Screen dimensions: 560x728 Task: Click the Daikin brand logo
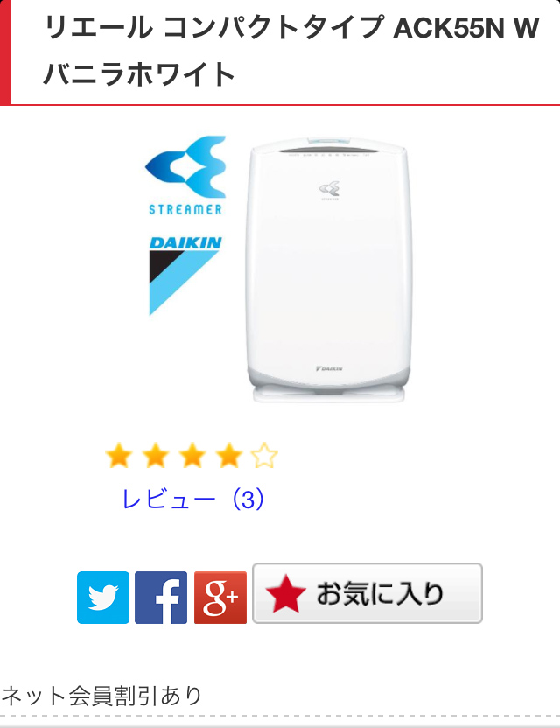[x=185, y=276]
